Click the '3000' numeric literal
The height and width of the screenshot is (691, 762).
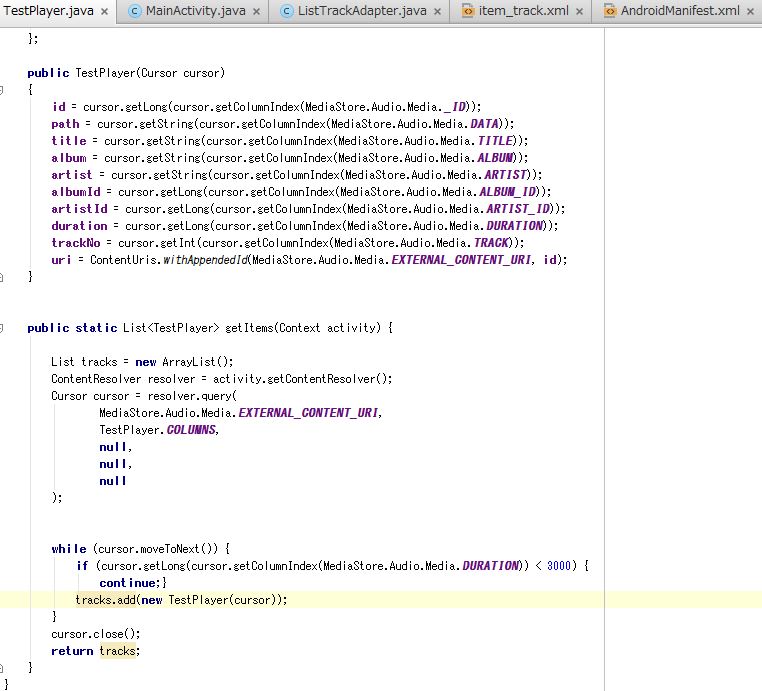point(558,566)
